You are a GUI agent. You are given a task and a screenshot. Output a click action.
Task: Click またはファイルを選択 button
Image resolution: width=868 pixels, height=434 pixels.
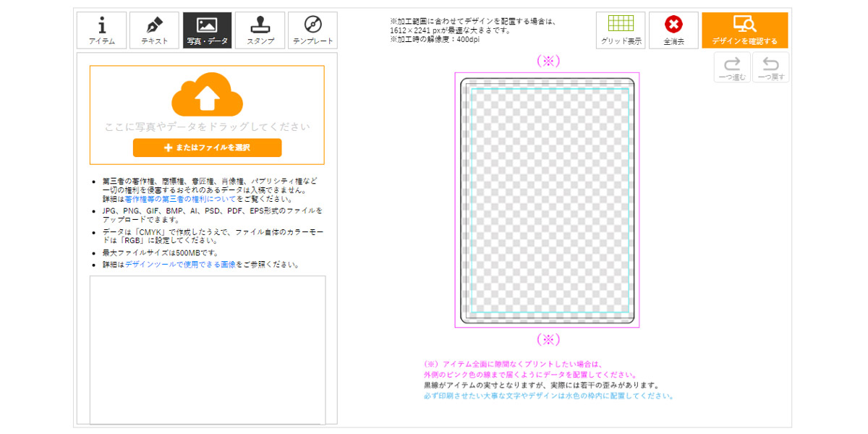coord(207,148)
